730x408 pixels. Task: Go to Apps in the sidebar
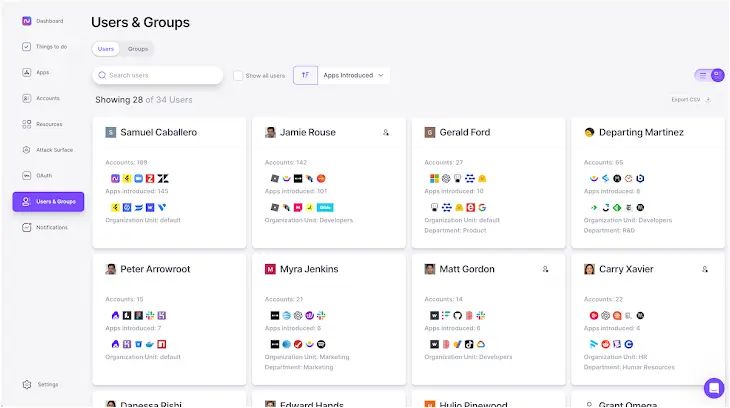(x=35, y=72)
